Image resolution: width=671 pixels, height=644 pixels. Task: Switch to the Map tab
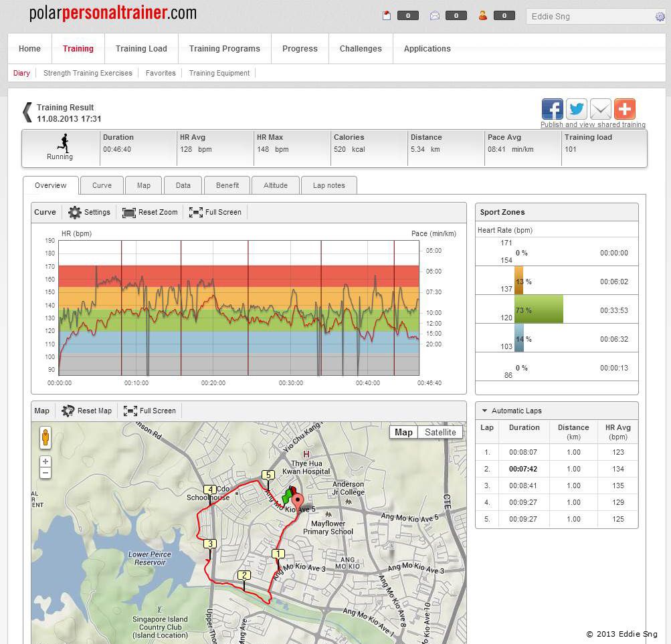tap(144, 185)
